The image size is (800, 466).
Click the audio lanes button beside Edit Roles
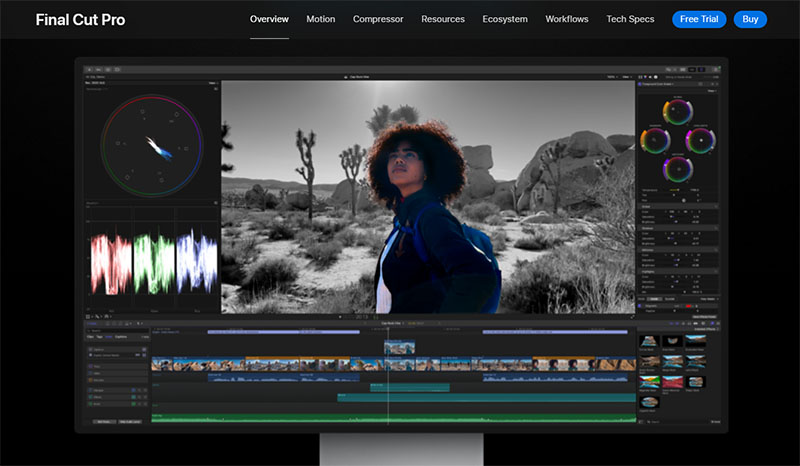[x=130, y=422]
